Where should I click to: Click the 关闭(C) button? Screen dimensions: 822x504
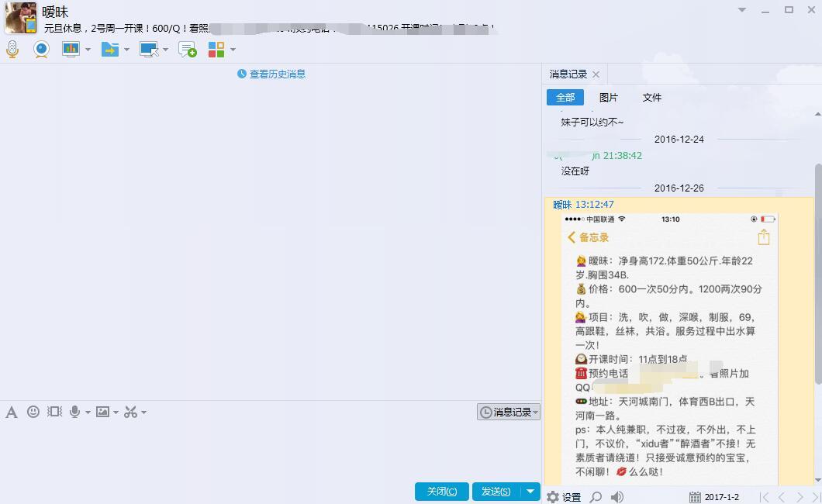point(442,492)
